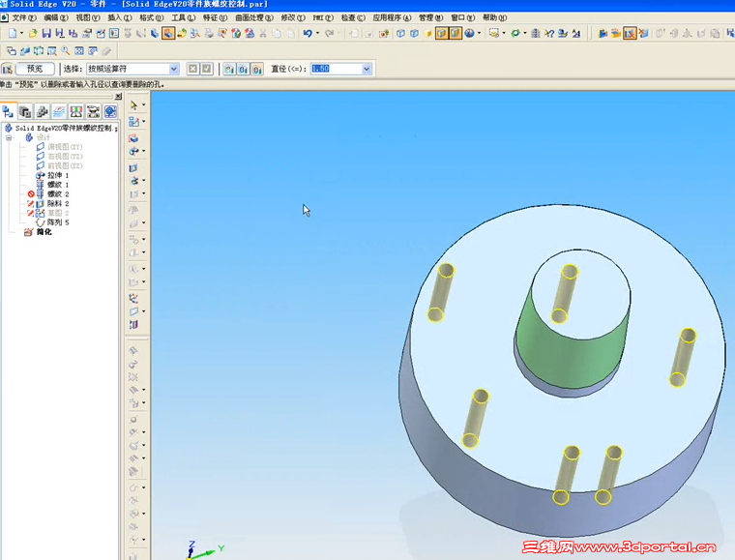Image resolution: width=735 pixels, height=560 pixels.
Task: Toggle the third pressed hole-type filter button
Action: tap(257, 69)
